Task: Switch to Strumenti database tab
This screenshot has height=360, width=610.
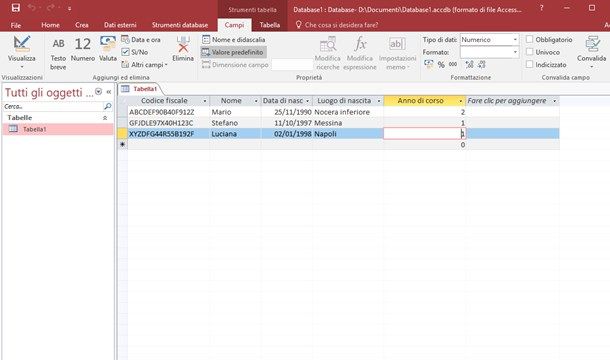Action: click(x=180, y=25)
